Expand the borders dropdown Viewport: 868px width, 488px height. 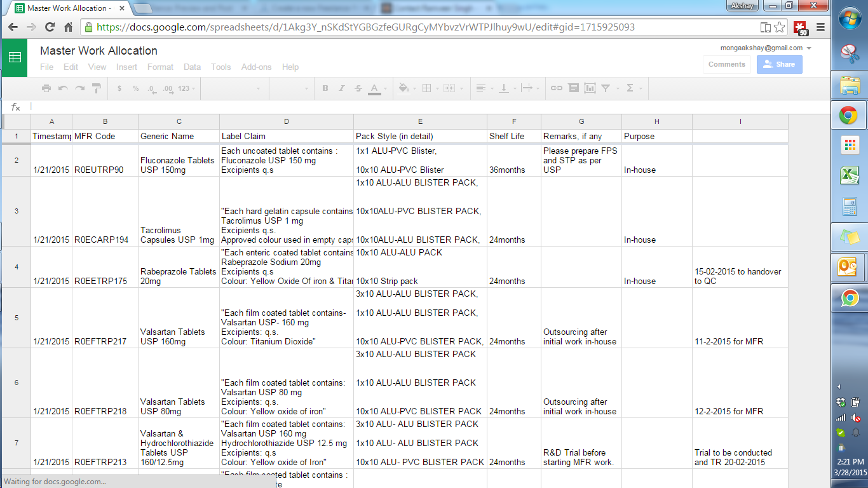tap(430, 88)
